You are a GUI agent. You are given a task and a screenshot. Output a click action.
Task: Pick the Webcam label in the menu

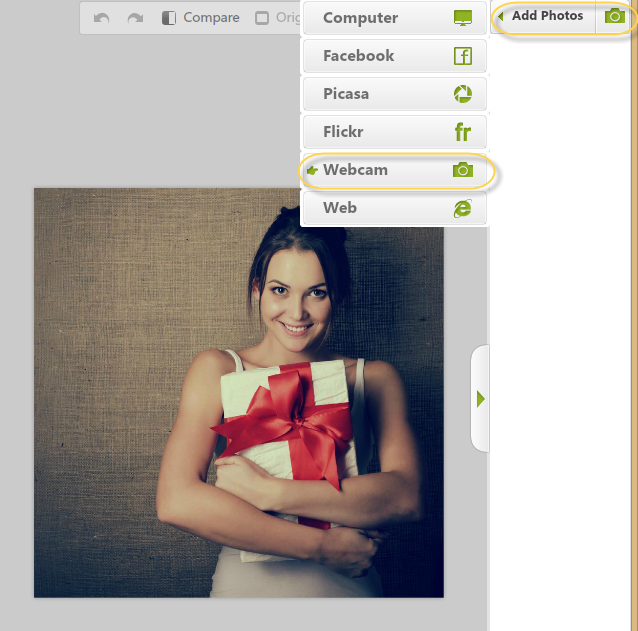355,170
